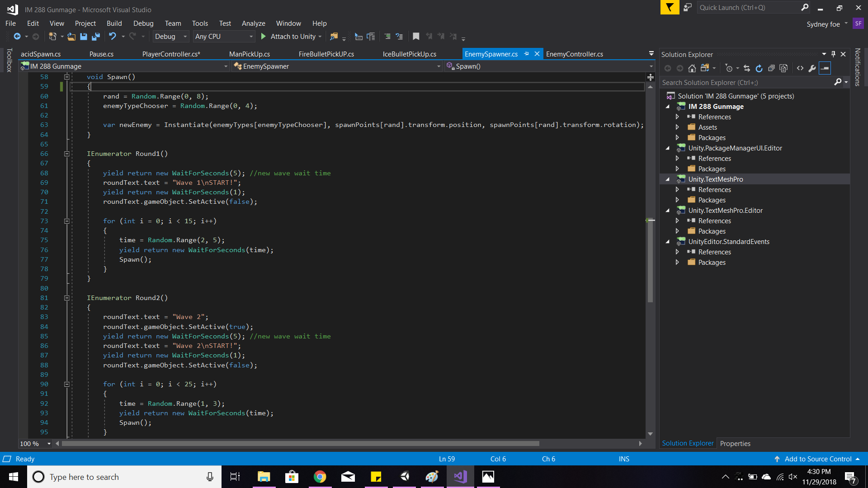Open the Analyze menu
Screen dimensions: 868x488
[x=253, y=23]
